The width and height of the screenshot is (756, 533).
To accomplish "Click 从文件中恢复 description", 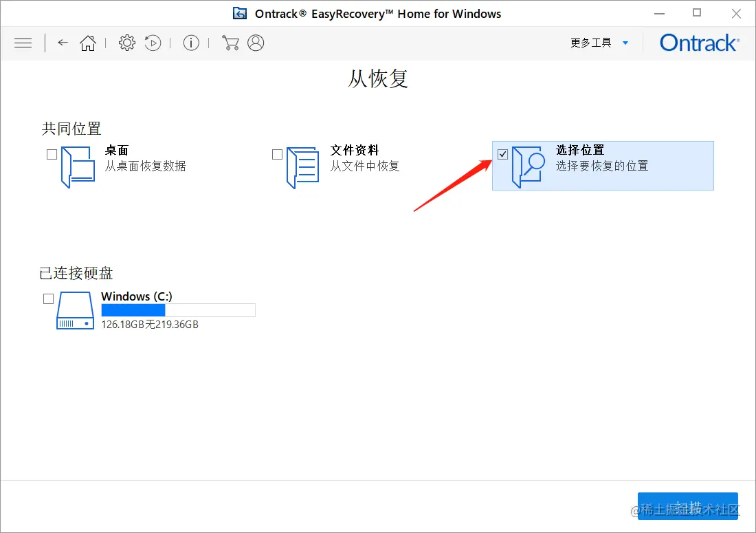I will coord(365,166).
